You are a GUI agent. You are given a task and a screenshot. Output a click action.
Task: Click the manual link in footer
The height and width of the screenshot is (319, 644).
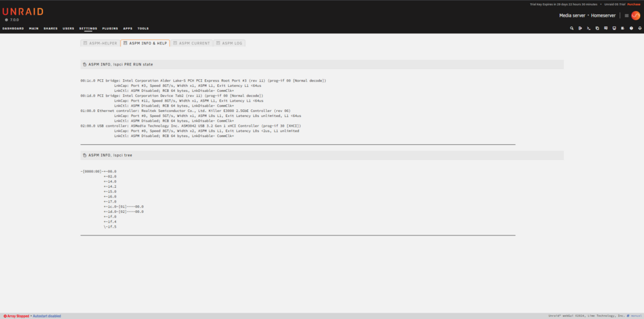(x=635, y=316)
